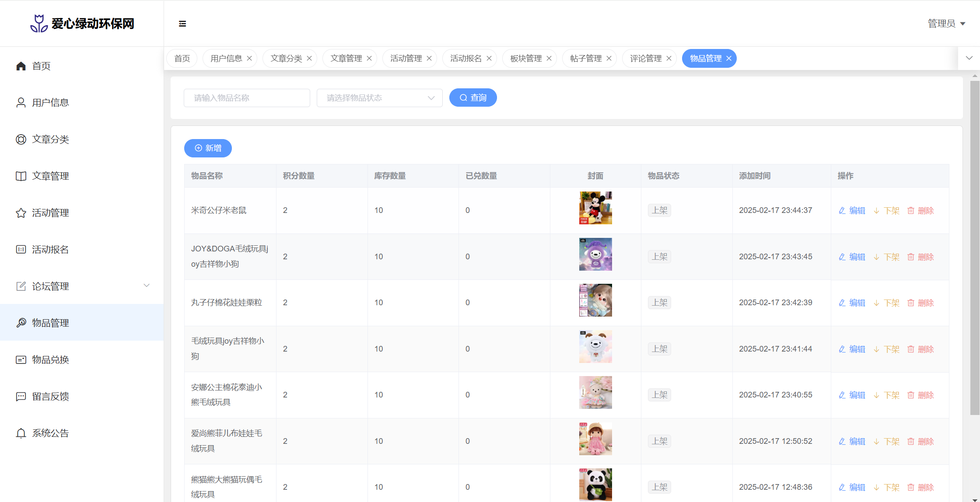The height and width of the screenshot is (502, 980).
Task: Expand the 论坛管理 submenu
Action: click(x=147, y=286)
